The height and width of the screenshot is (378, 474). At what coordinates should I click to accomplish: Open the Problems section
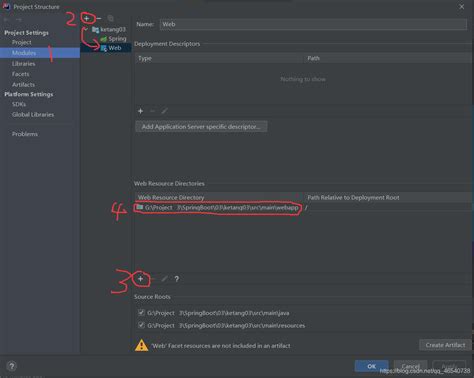pos(25,134)
